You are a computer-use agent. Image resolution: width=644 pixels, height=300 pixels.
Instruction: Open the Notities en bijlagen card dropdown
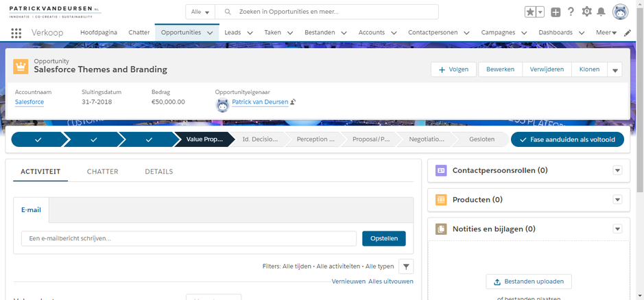(x=617, y=229)
